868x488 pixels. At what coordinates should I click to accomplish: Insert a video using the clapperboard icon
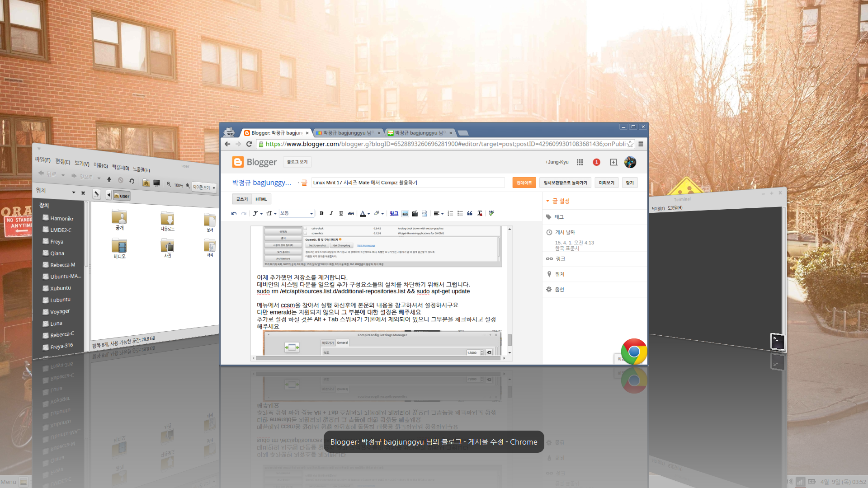coord(415,213)
